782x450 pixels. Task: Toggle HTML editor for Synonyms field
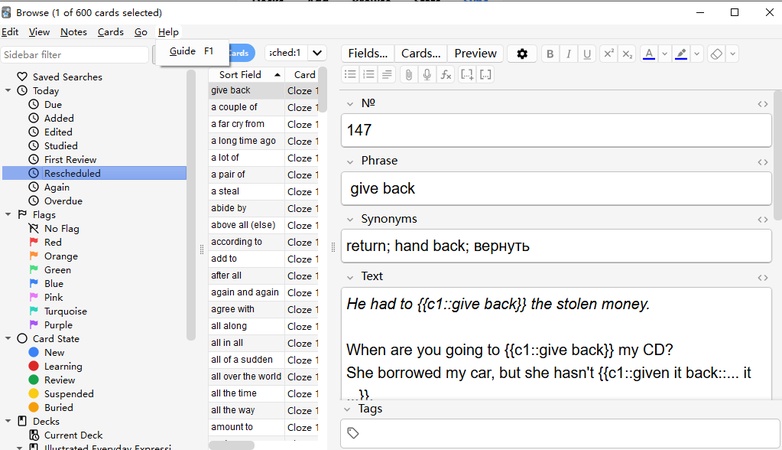pyautogui.click(x=763, y=220)
